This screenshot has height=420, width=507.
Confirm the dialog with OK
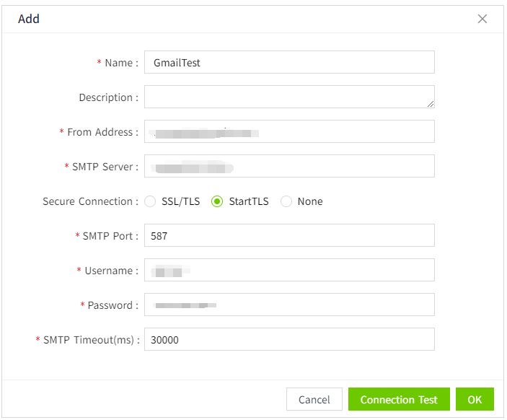[475, 400]
